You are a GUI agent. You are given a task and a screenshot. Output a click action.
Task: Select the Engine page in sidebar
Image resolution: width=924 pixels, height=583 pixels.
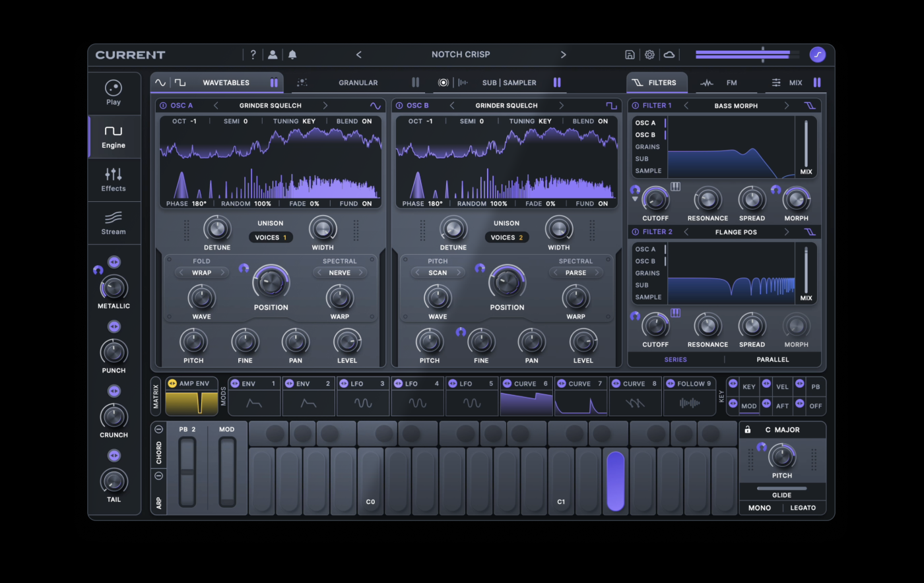[x=114, y=137]
